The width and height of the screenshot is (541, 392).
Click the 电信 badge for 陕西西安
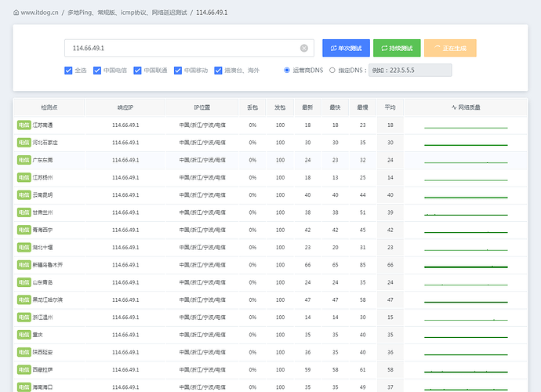(x=24, y=352)
